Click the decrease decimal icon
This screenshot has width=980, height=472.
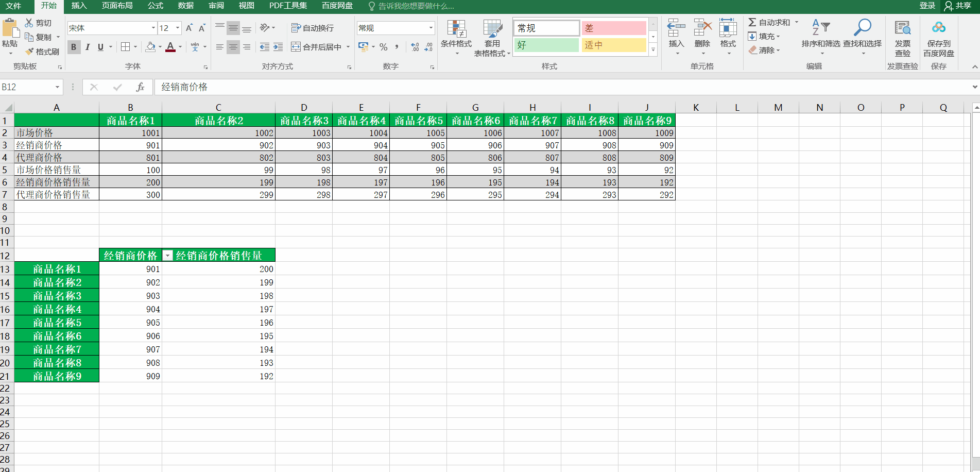coord(428,47)
